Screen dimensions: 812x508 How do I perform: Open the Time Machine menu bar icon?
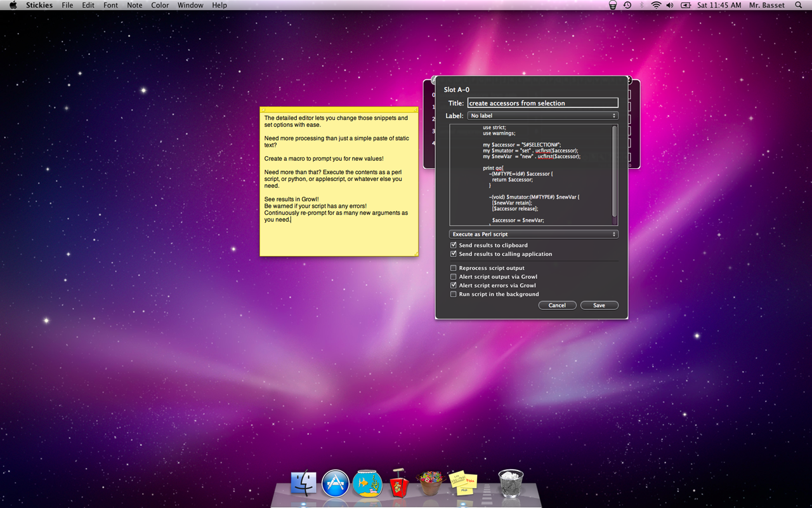click(627, 5)
